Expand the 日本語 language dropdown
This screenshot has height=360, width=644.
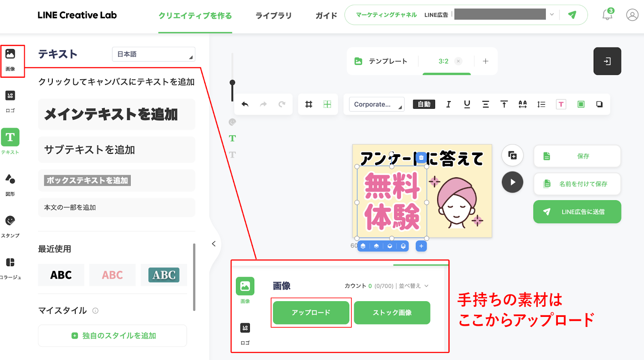[153, 54]
